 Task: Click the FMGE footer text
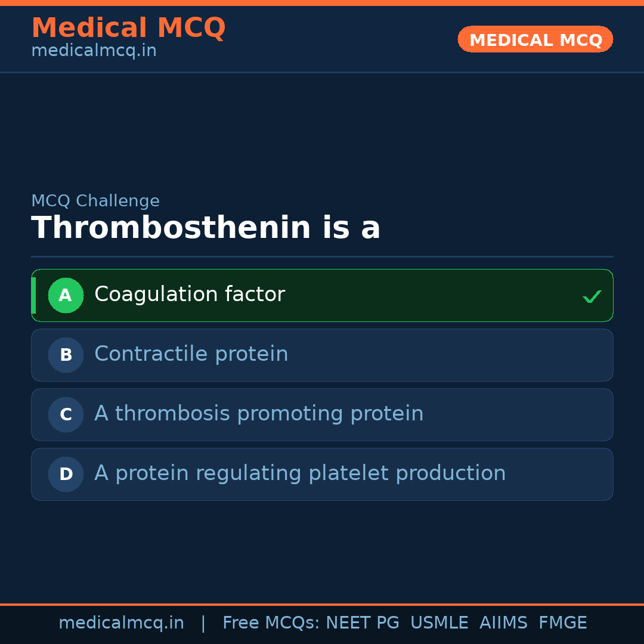562,623
